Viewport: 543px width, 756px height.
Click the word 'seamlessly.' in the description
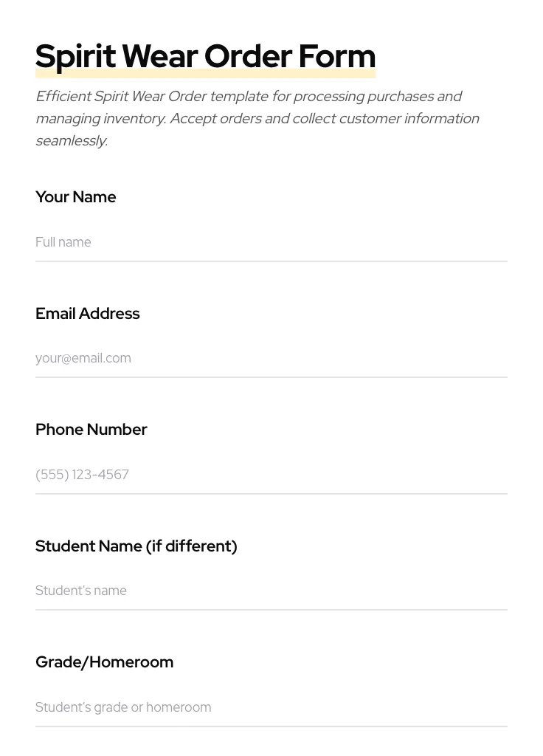72,140
